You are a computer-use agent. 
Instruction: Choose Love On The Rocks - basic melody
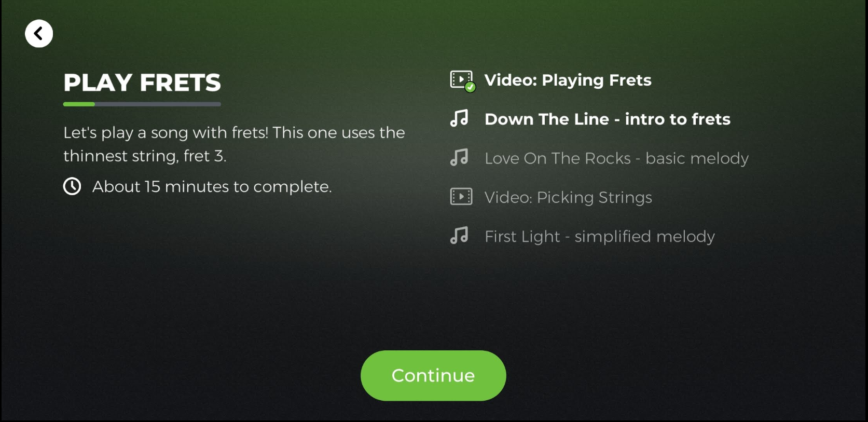pos(616,158)
